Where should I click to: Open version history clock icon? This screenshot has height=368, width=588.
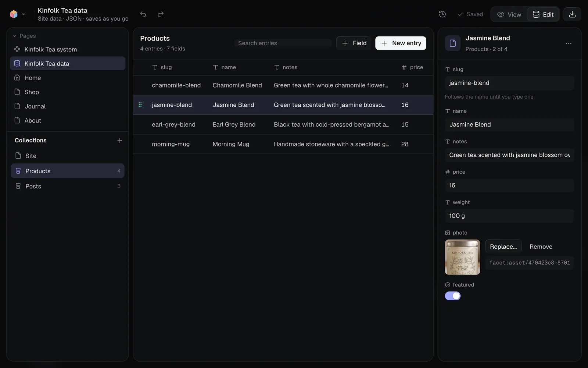pyautogui.click(x=442, y=14)
